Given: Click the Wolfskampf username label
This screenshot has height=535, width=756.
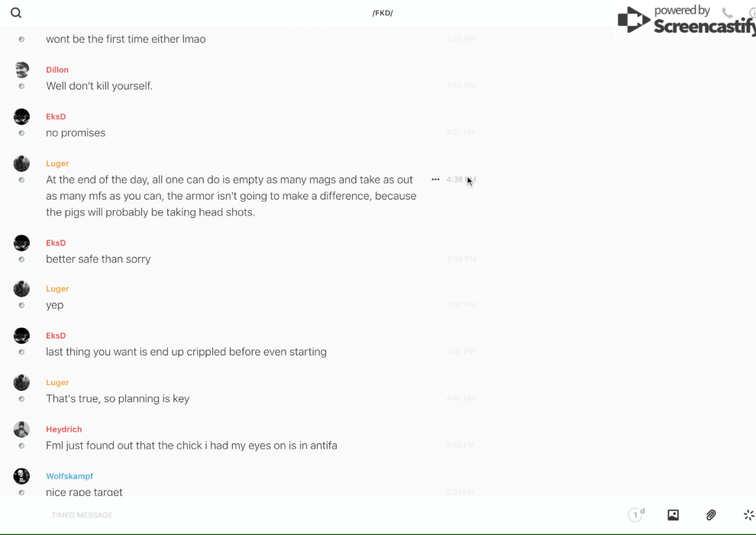Looking at the screenshot, I should (x=69, y=476).
